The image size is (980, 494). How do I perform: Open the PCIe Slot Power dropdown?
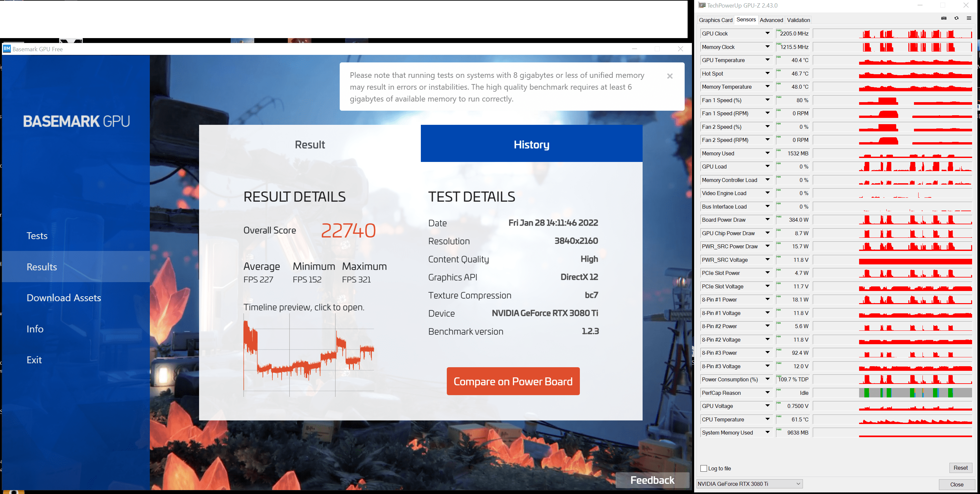click(x=767, y=273)
